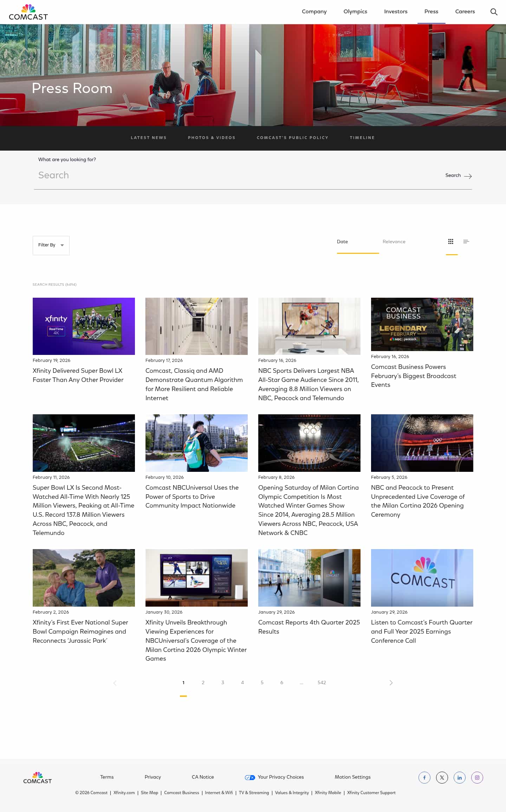Click the Your Privacy Choices toggle icon
This screenshot has height=812, width=506.
250,777
